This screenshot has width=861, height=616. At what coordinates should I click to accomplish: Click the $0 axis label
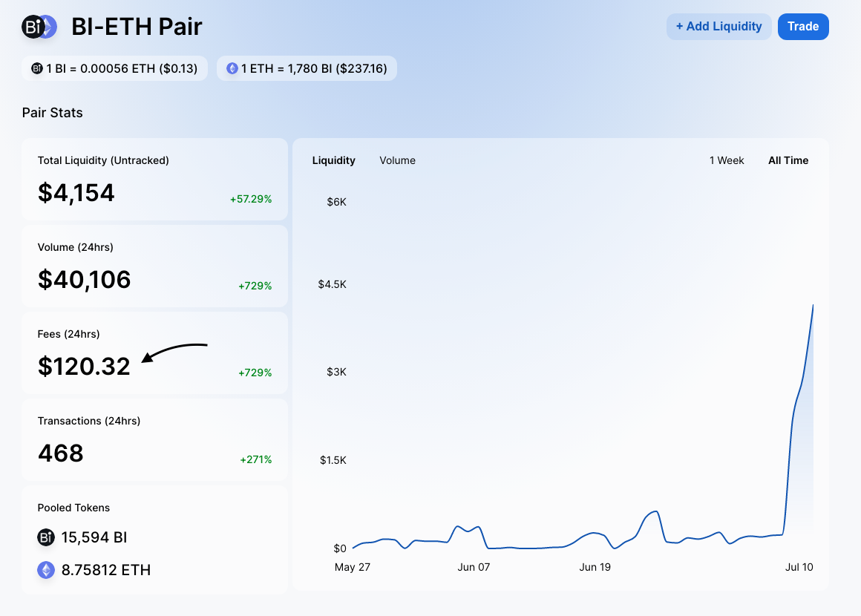(x=340, y=548)
